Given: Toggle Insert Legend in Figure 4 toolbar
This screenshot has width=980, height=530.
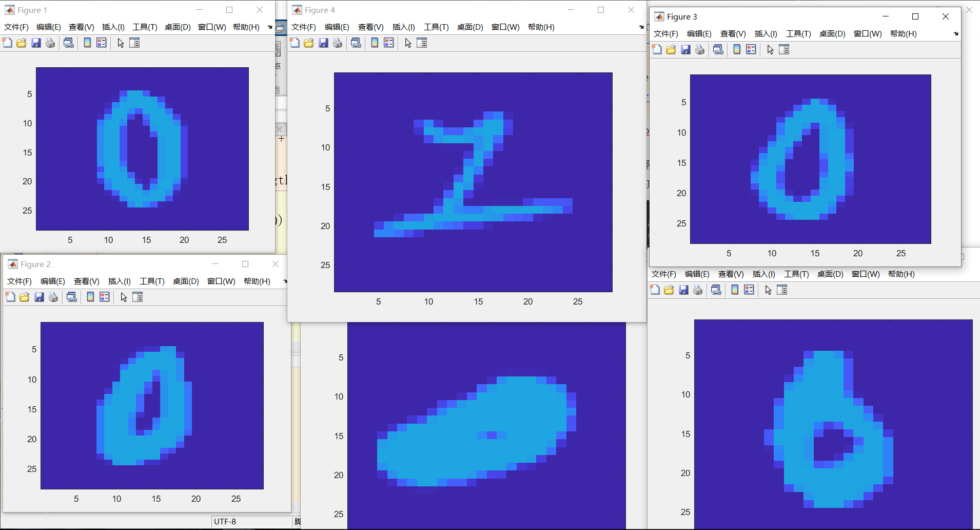Looking at the screenshot, I should pos(389,43).
